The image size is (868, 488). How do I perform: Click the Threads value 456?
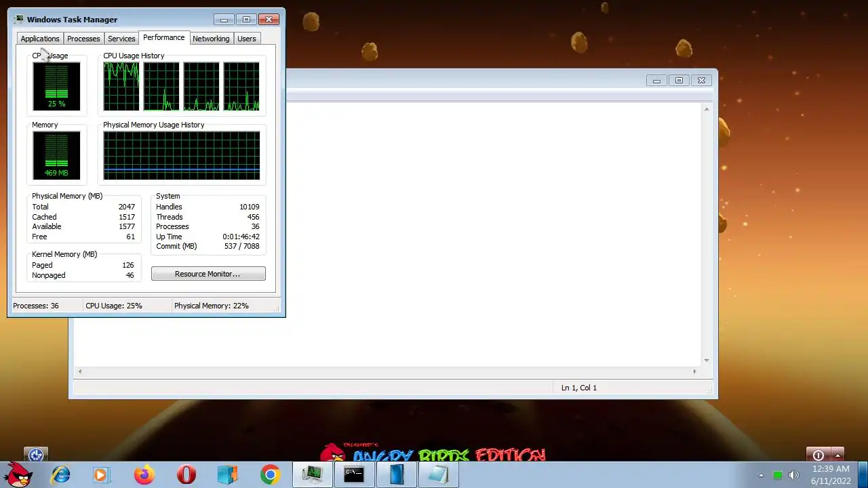click(253, 217)
